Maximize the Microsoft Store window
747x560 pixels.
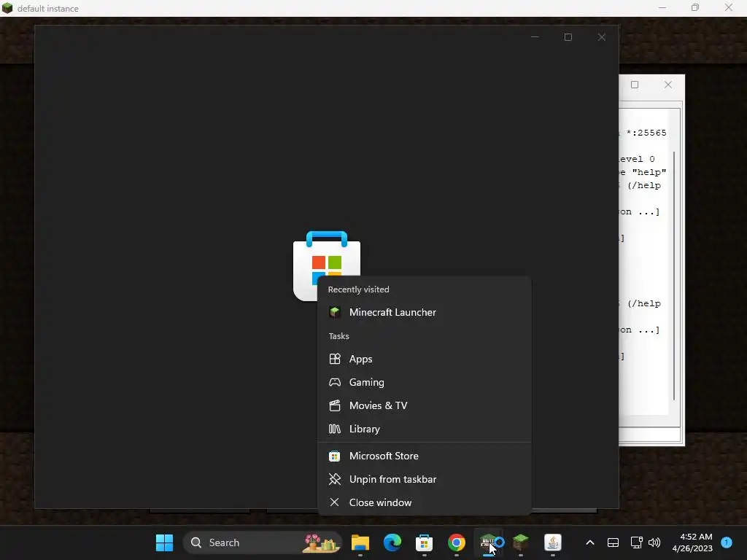click(x=568, y=37)
